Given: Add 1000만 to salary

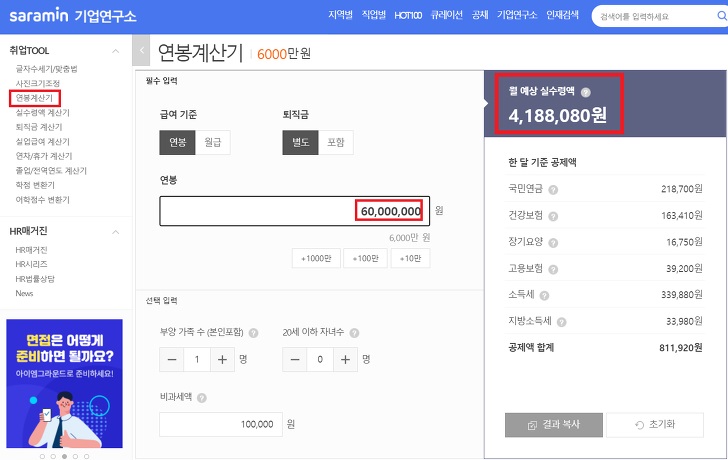Looking at the screenshot, I should (316, 259).
